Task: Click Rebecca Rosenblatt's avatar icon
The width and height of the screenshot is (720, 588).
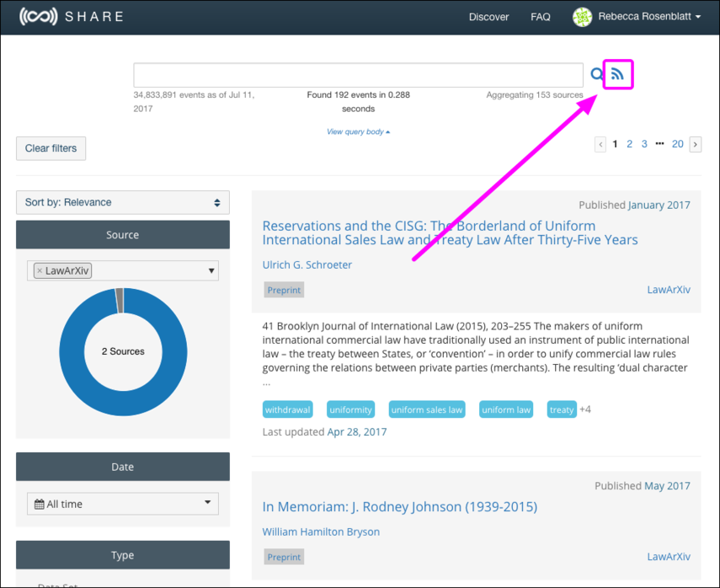Action: [x=582, y=17]
